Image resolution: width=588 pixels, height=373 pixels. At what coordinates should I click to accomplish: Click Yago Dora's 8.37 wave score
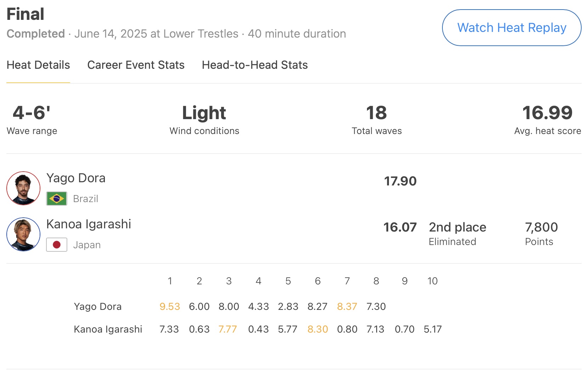coord(347,306)
